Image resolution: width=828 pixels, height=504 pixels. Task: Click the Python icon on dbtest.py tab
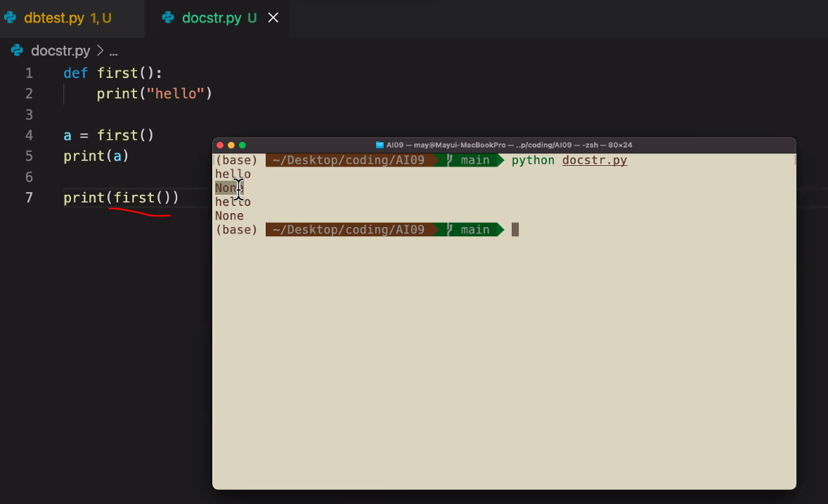10,18
